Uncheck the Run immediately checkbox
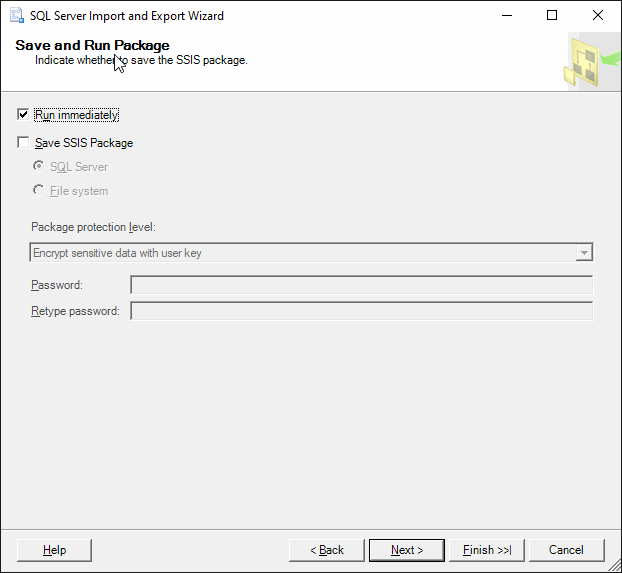 point(23,115)
